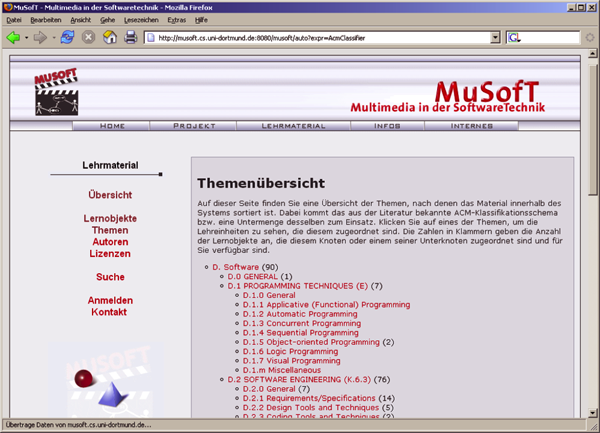This screenshot has width=600, height=433.
Task: Click the Kontakt sidebar link
Action: pyautogui.click(x=109, y=312)
